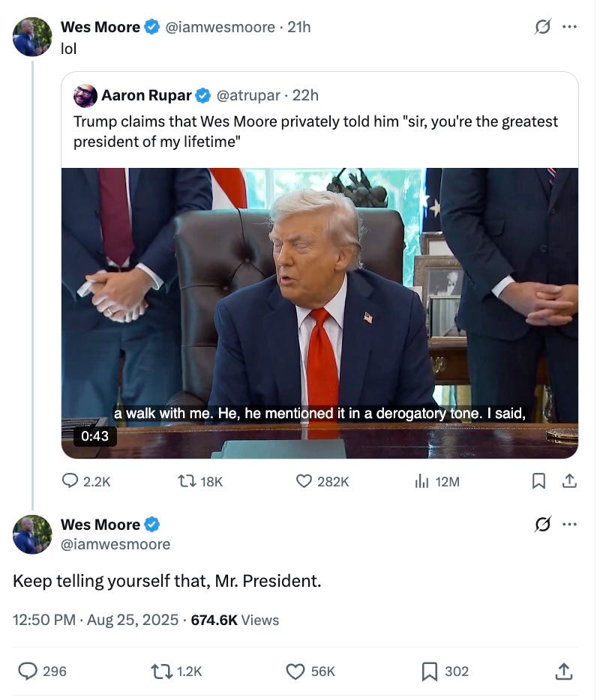Open Grok icon on the reply tweet
Image resolution: width=597 pixels, height=700 pixels.
pyautogui.click(x=542, y=524)
